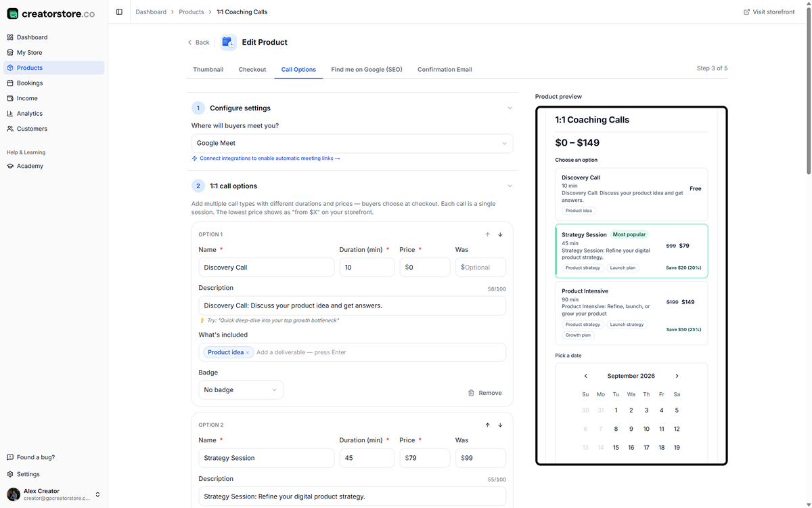Switch to the Thumbnail tab

tap(208, 69)
